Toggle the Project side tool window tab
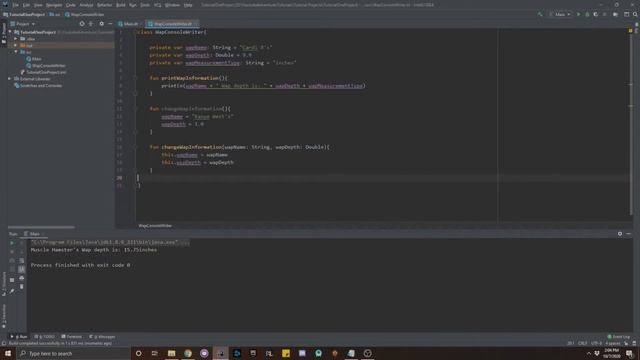 (4, 34)
